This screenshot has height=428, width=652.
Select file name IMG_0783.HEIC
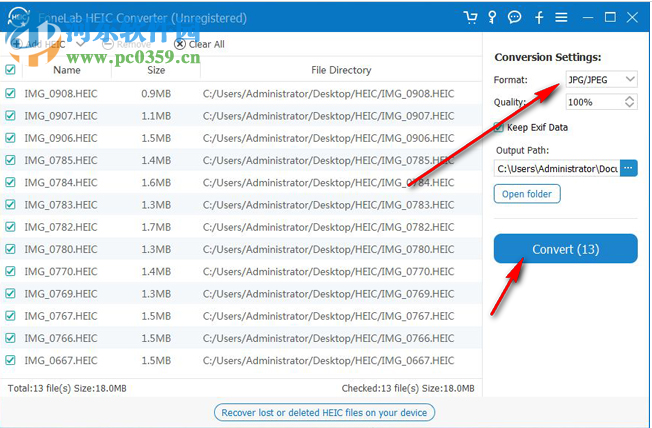(61, 205)
